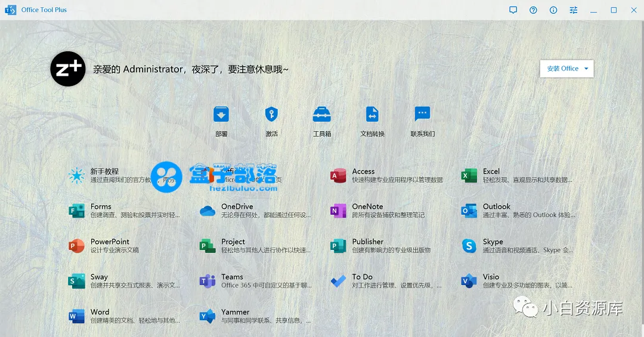Open the settings sliders icon in title bar
This screenshot has width=644, height=337.
[574, 10]
